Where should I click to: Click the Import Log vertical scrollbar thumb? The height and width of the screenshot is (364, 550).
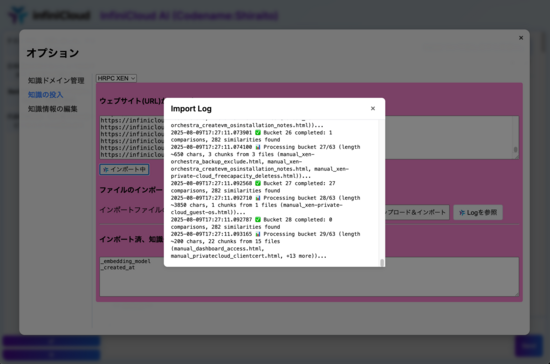pos(382,262)
